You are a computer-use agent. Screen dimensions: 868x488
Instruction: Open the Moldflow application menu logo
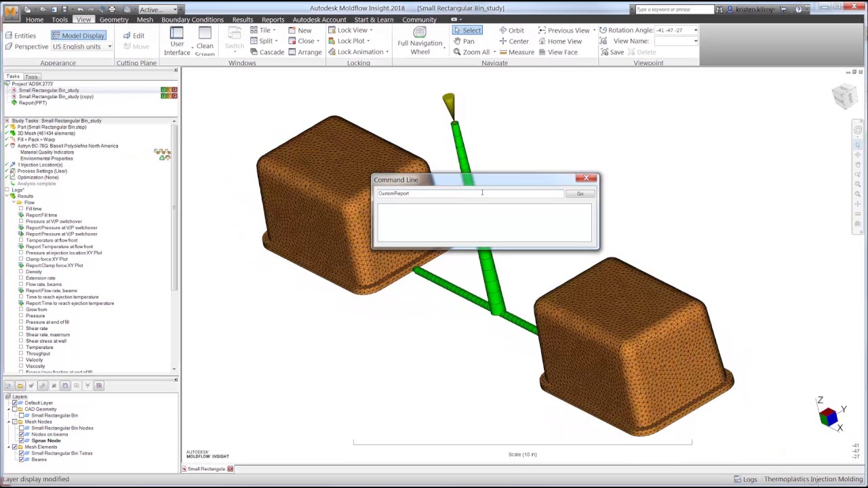[10, 14]
